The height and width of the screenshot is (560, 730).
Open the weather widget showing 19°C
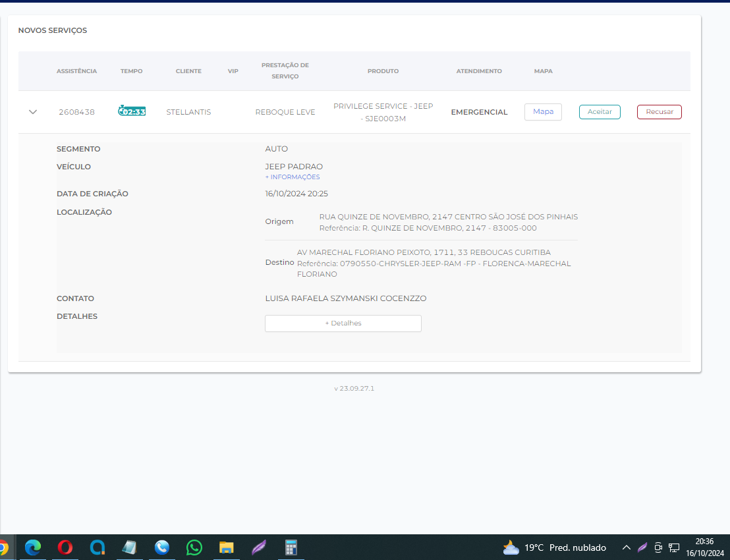pyautogui.click(x=554, y=547)
